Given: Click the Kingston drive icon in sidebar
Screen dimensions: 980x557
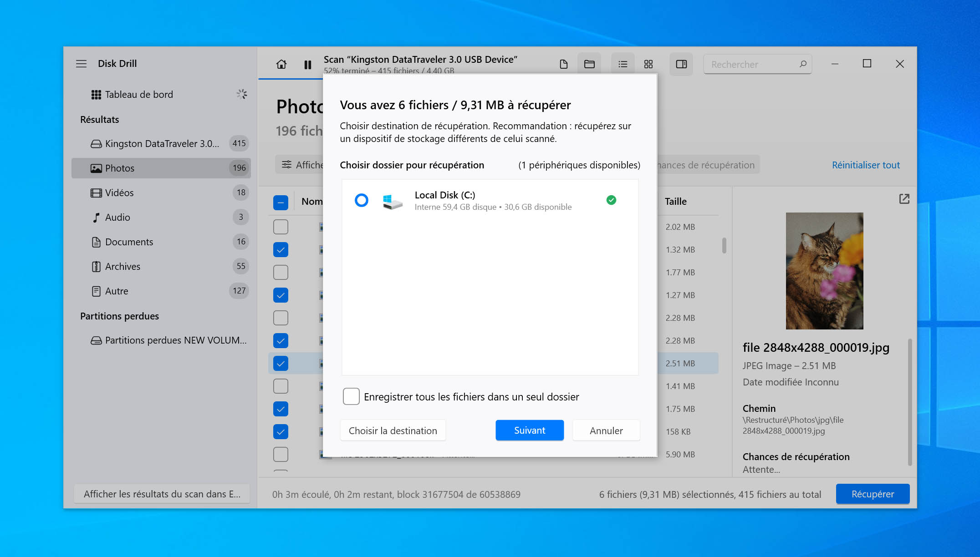Looking at the screenshot, I should click(x=96, y=144).
